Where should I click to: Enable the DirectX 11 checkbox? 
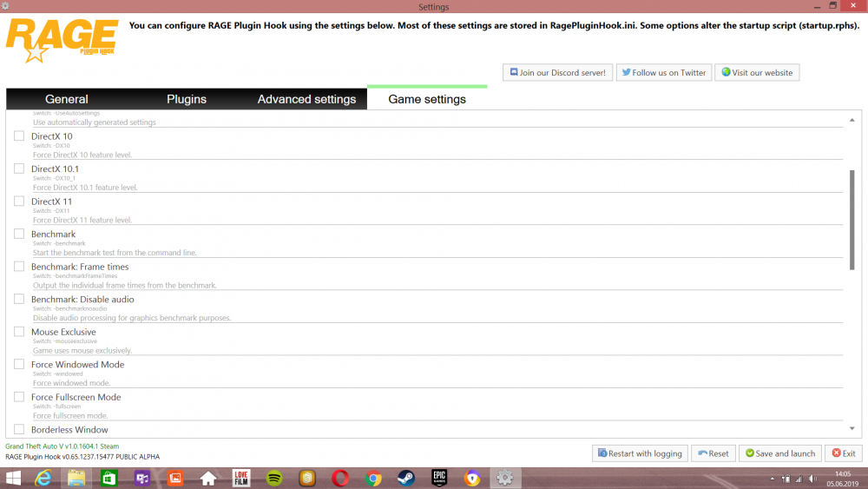(x=19, y=201)
